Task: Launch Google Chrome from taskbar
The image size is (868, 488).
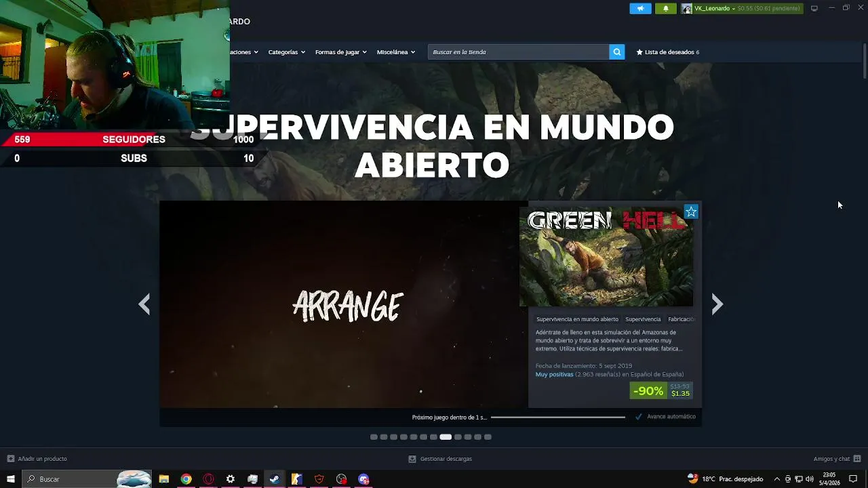Action: pos(186,479)
